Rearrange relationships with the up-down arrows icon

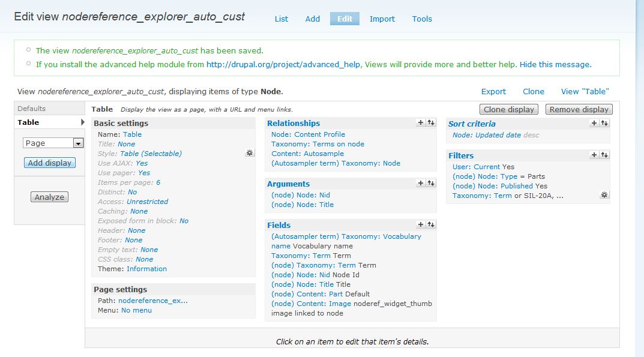(430, 123)
